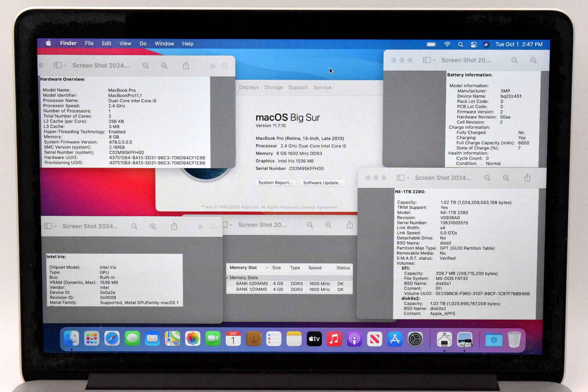Switch to the Service tab
The image size is (588, 392).
pos(322,88)
